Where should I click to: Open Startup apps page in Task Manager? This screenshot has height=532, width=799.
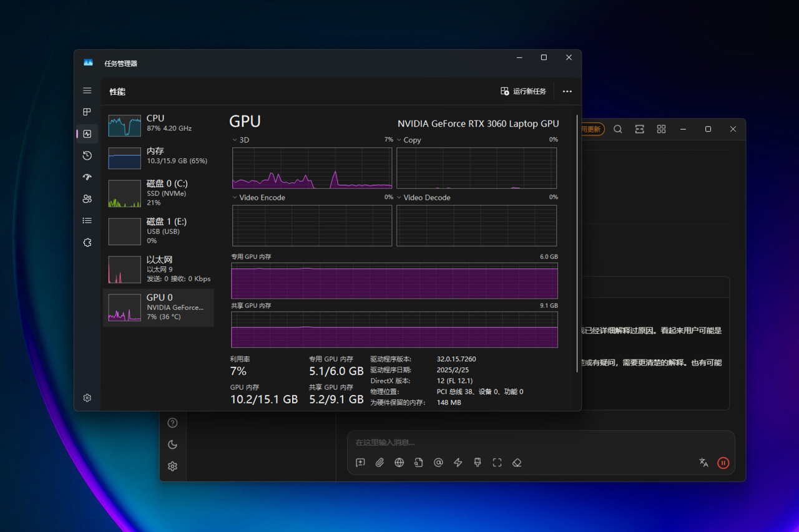tap(87, 177)
